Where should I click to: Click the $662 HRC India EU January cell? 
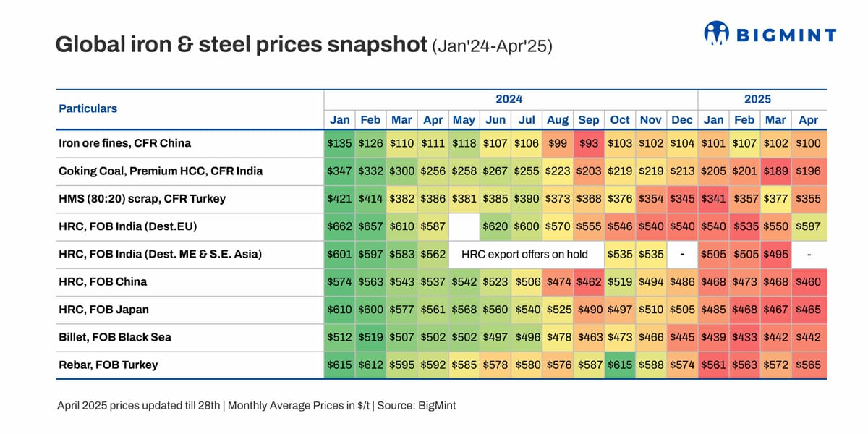[339, 226]
